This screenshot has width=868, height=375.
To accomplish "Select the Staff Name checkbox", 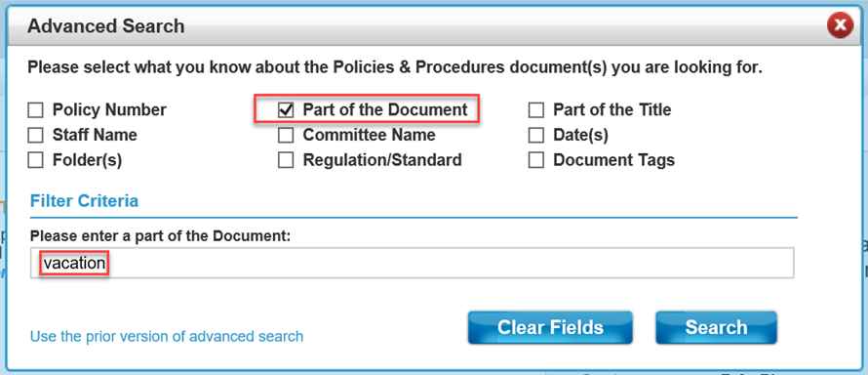I will (x=35, y=135).
